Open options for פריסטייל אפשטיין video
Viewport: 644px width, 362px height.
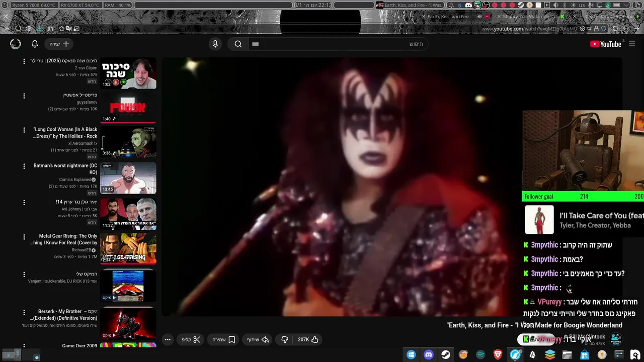pyautogui.click(x=24, y=96)
